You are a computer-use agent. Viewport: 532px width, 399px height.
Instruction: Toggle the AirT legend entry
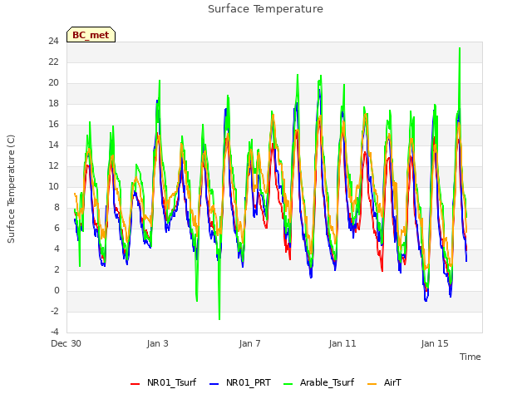(x=384, y=382)
